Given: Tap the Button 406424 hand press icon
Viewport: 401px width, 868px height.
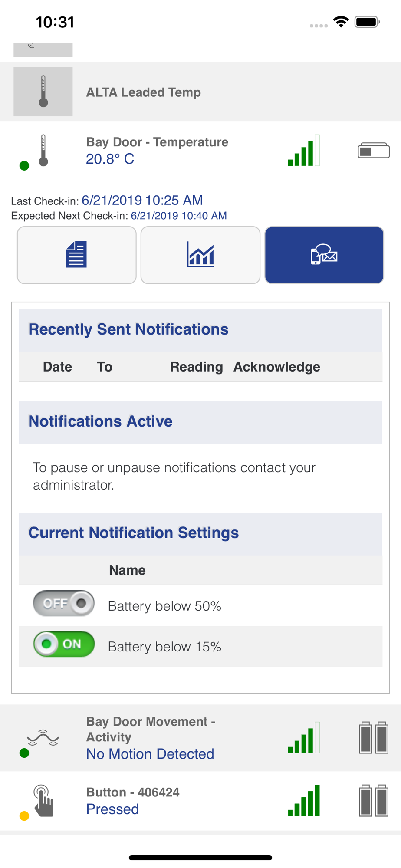Looking at the screenshot, I should [x=43, y=801].
